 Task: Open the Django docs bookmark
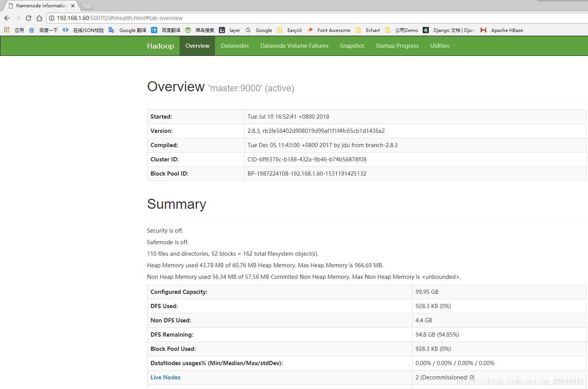pos(449,30)
